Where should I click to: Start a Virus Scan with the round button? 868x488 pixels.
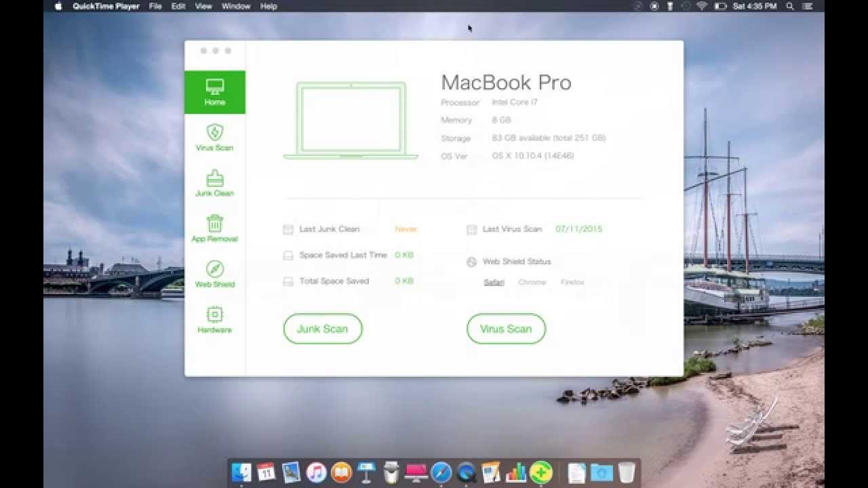pos(506,329)
